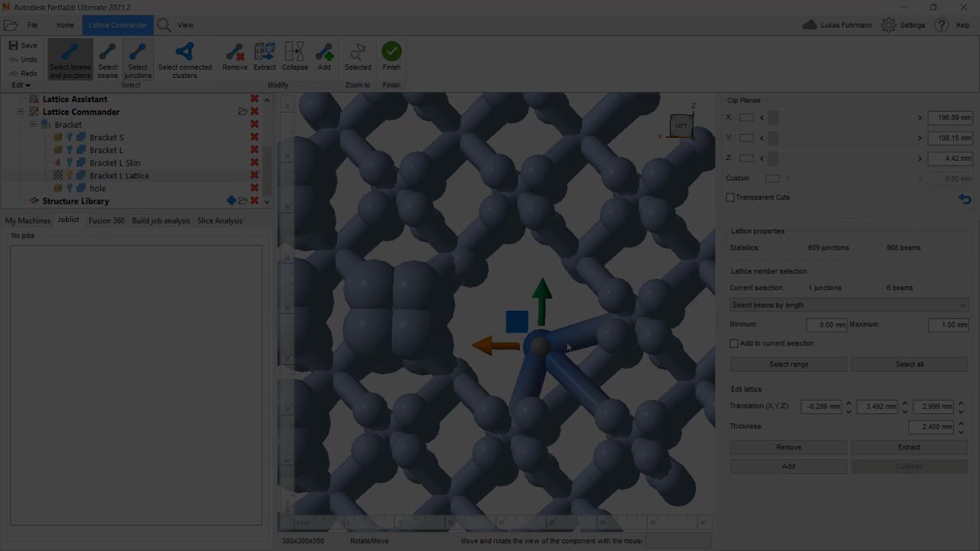Collapse the Bracket tree node
The width and height of the screenshot is (980, 551).
pos(33,124)
